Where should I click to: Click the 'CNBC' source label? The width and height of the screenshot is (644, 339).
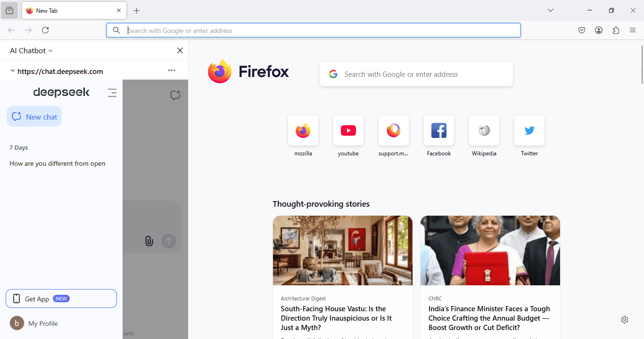435,299
